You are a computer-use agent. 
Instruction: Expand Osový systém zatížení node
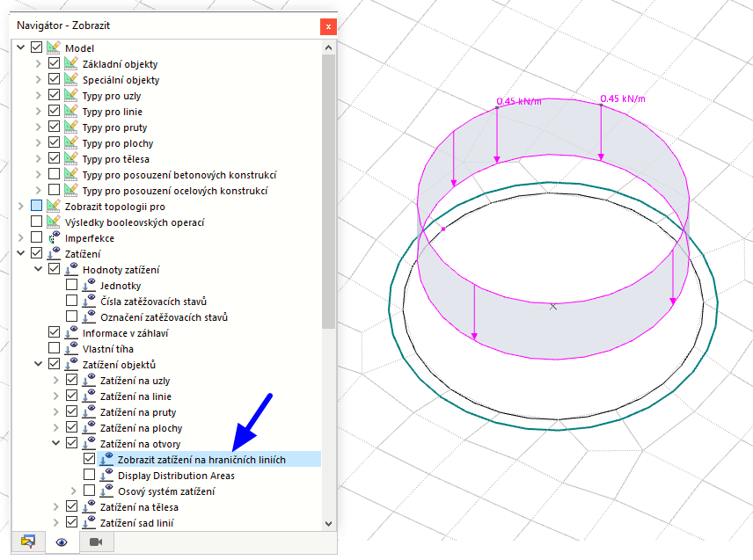[x=74, y=491]
